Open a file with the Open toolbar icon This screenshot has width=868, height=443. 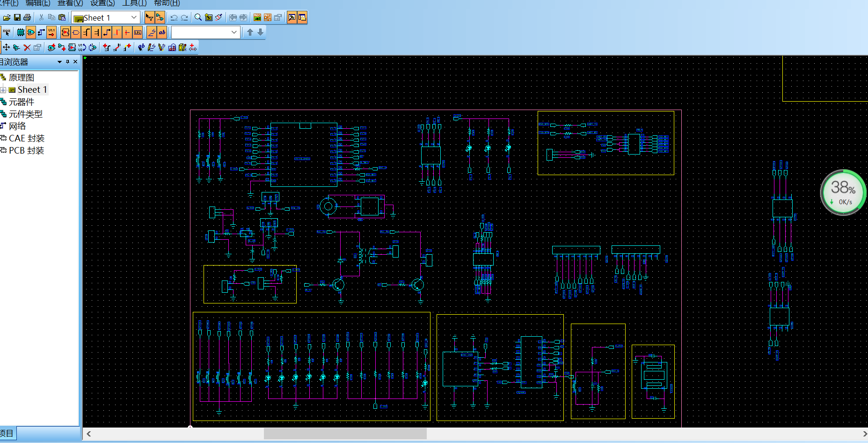pos(7,18)
